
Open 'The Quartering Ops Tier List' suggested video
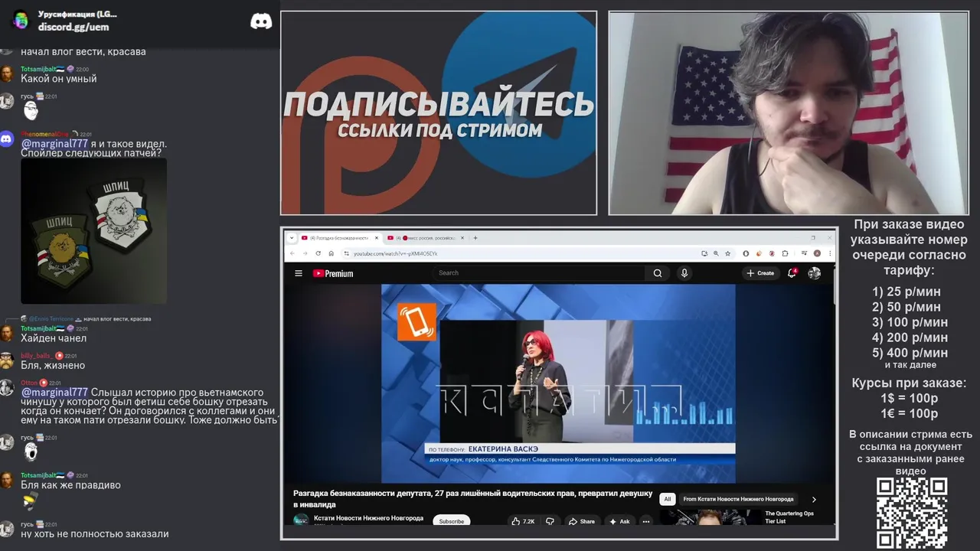(789, 517)
